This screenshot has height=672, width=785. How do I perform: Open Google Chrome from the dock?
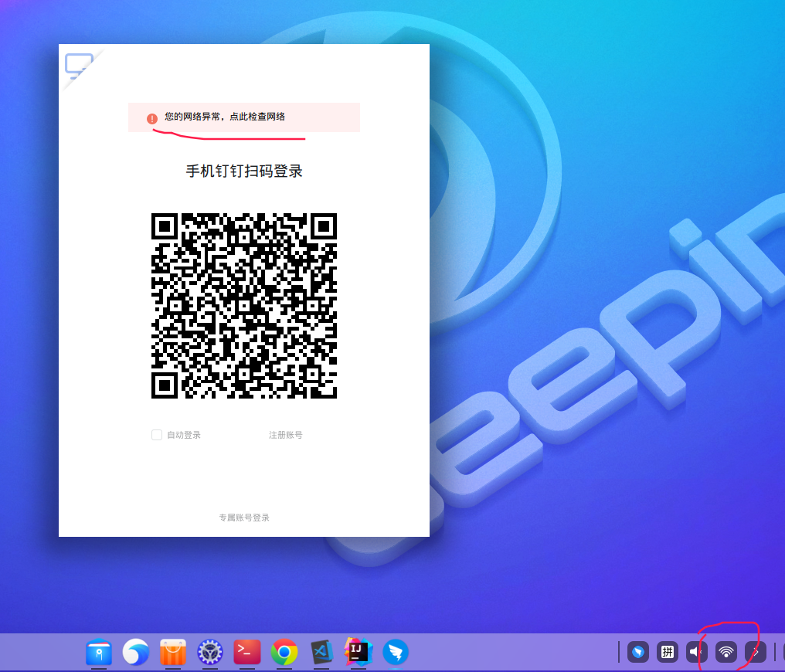point(284,652)
